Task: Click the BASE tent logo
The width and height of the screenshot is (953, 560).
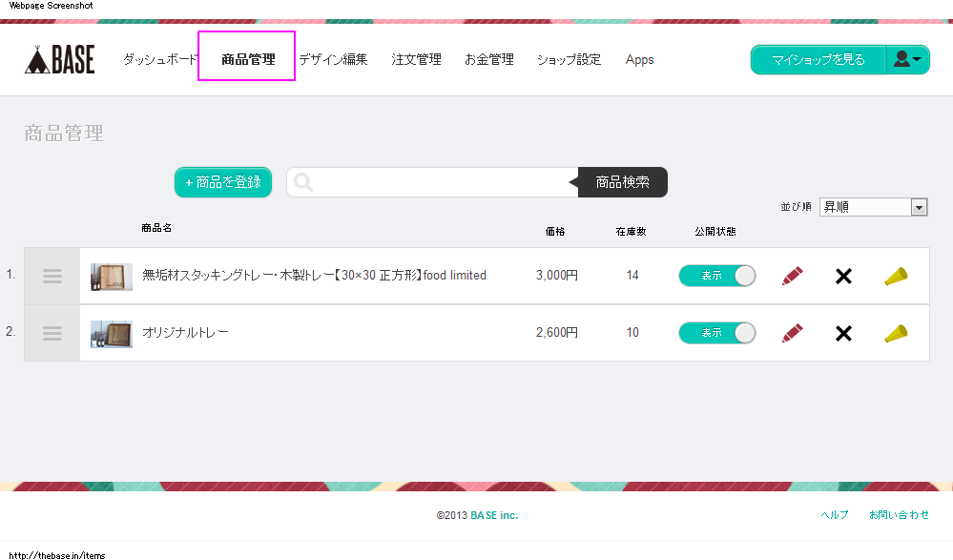Action: (x=59, y=59)
